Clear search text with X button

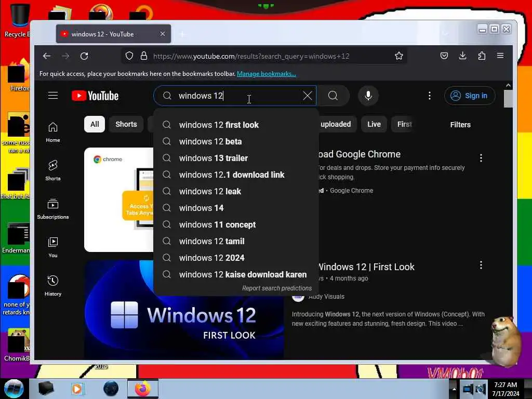click(x=308, y=96)
